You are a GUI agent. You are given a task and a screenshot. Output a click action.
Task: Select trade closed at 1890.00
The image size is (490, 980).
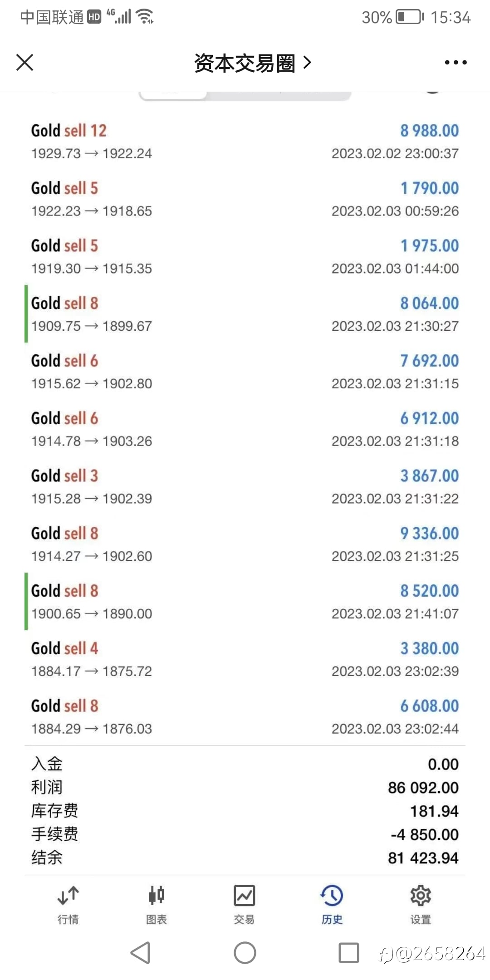point(245,601)
